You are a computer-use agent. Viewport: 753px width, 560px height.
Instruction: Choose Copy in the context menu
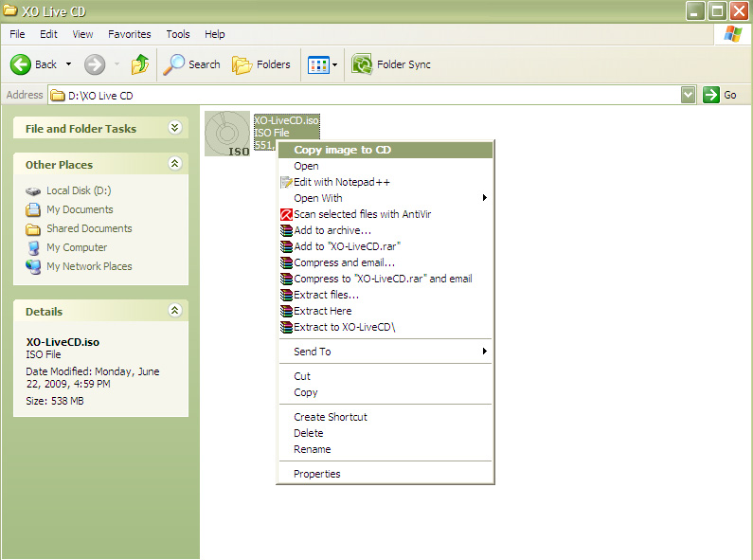[x=385, y=392]
